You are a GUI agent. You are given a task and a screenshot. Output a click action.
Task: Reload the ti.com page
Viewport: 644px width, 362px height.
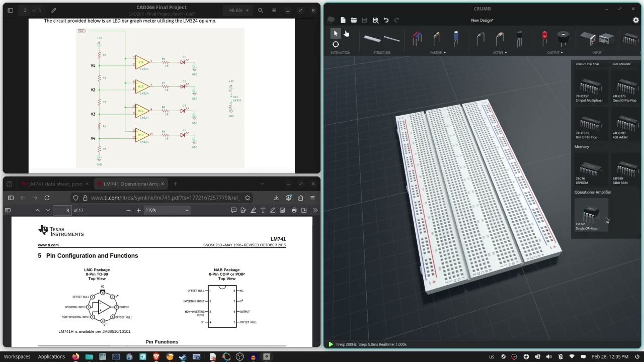click(x=47, y=198)
